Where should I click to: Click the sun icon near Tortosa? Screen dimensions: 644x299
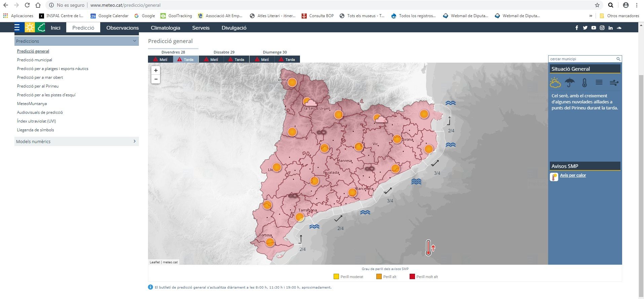270,242
